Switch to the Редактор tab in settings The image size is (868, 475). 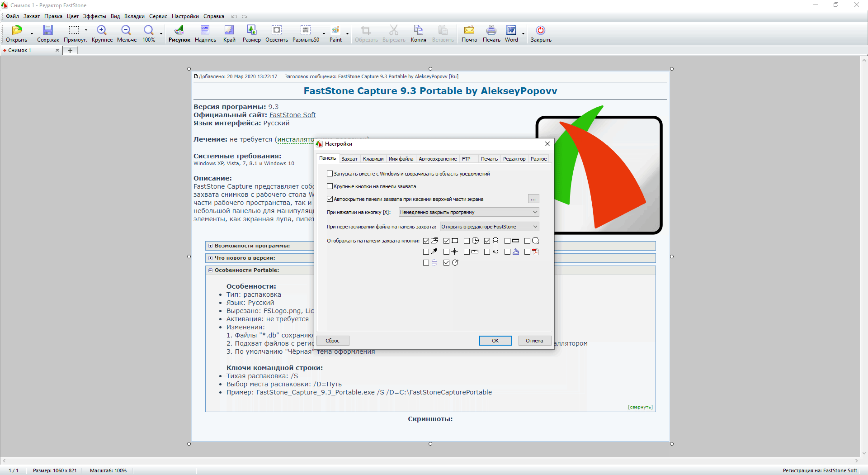(514, 159)
